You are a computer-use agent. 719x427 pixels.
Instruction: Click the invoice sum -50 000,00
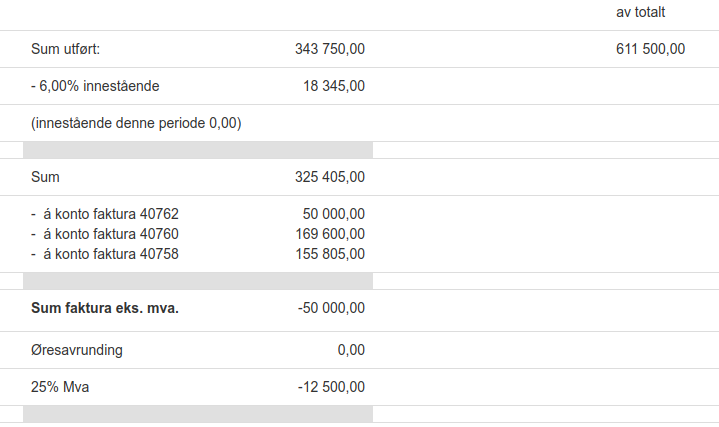coord(332,308)
